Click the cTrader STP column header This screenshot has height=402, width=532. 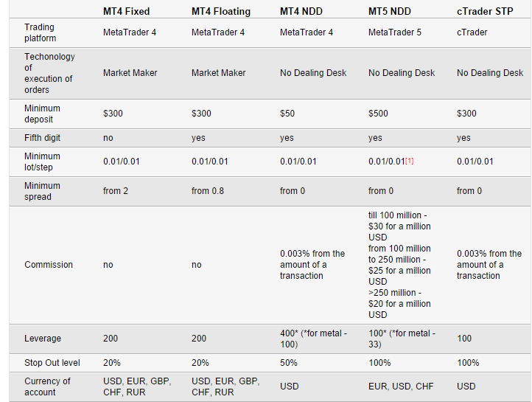point(486,12)
